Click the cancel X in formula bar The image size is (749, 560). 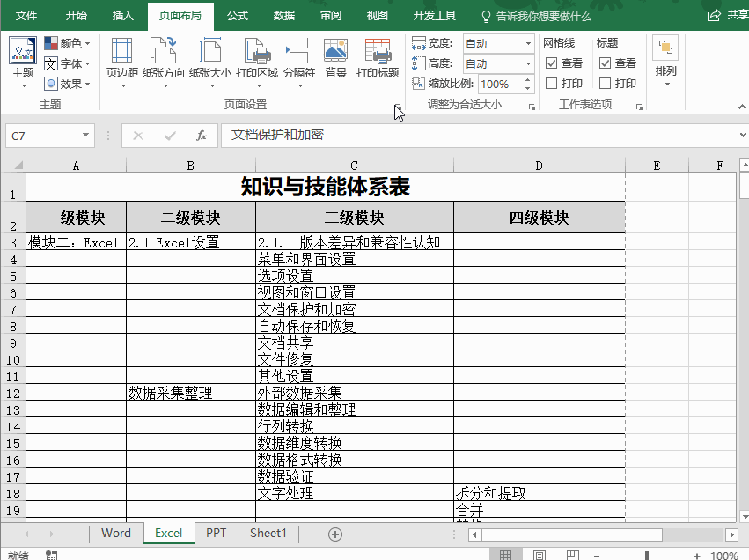tap(138, 136)
